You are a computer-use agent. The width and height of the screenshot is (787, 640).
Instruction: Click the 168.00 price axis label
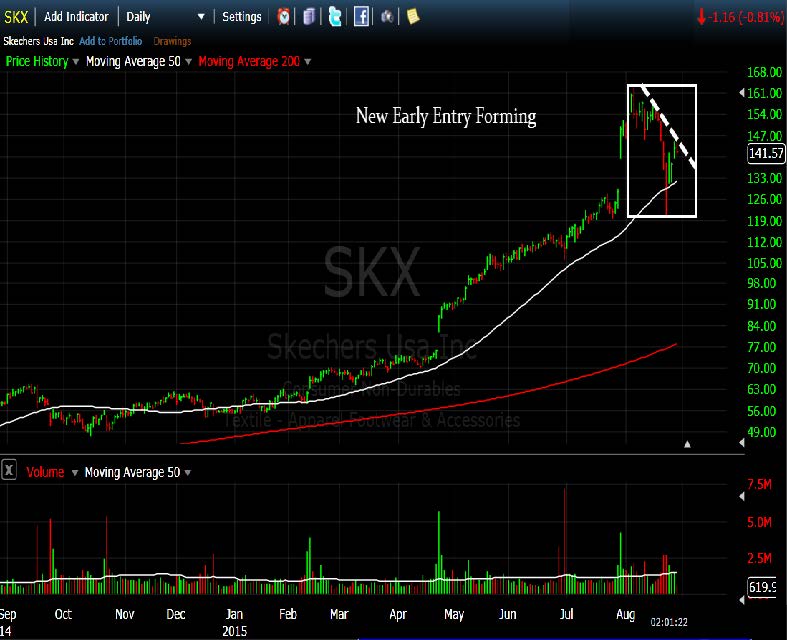tap(764, 72)
